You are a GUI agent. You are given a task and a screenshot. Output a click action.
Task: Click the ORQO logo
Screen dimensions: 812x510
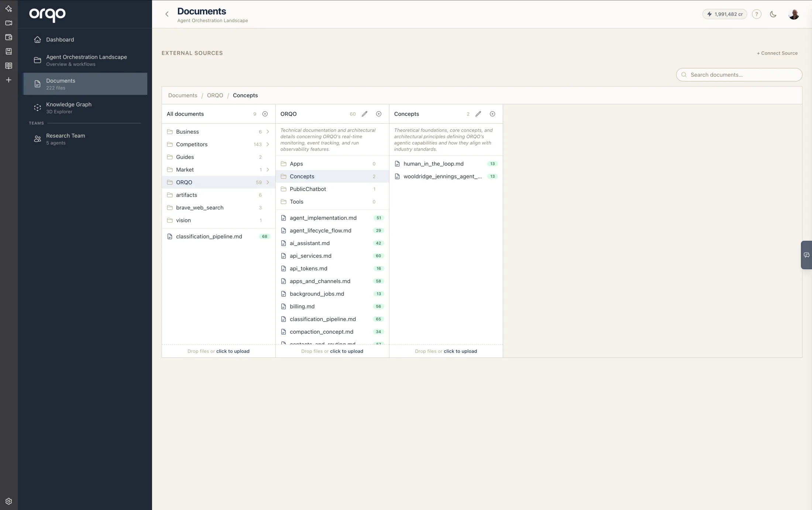coord(47,15)
